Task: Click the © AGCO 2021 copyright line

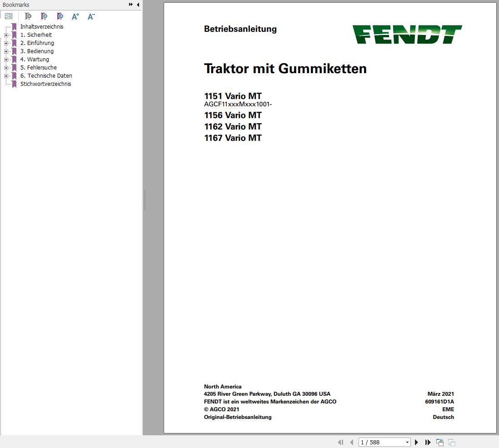Action: pyautogui.click(x=221, y=409)
